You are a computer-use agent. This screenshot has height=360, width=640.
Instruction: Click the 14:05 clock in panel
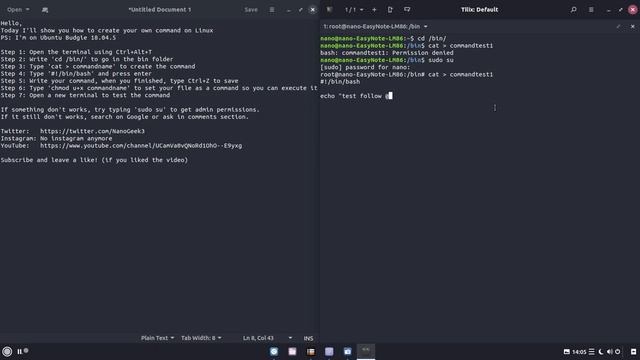pos(579,351)
